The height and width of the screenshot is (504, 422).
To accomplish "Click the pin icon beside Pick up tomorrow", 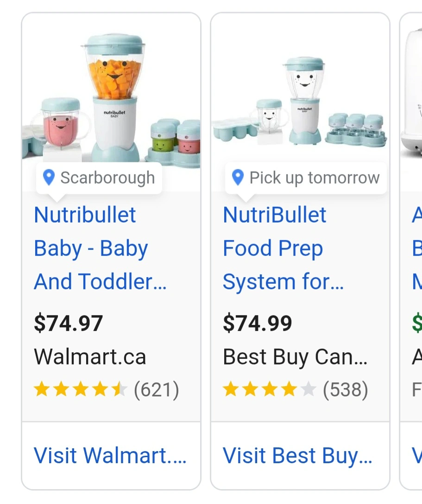I will click(x=238, y=177).
